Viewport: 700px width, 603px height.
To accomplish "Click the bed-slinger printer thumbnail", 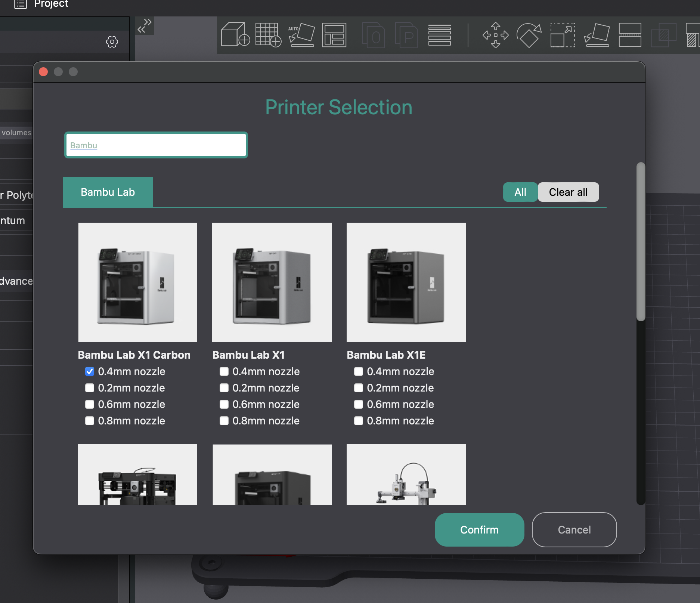I will click(406, 474).
